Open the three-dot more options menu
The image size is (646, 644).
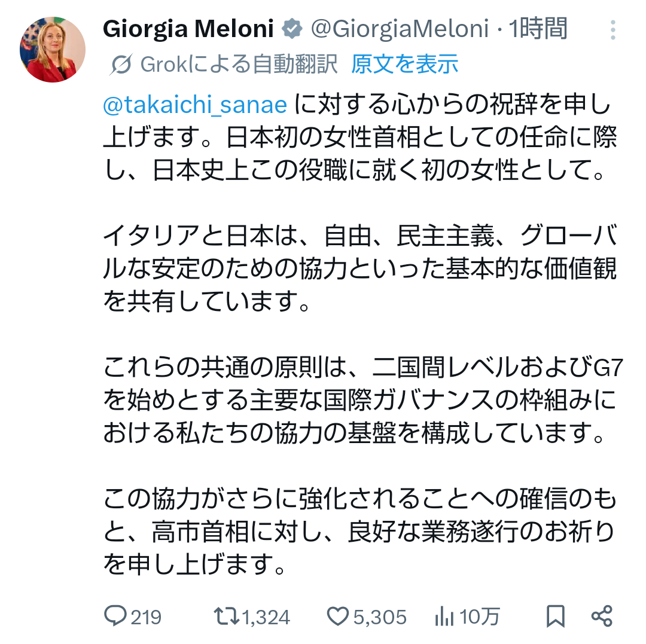pyautogui.click(x=613, y=30)
